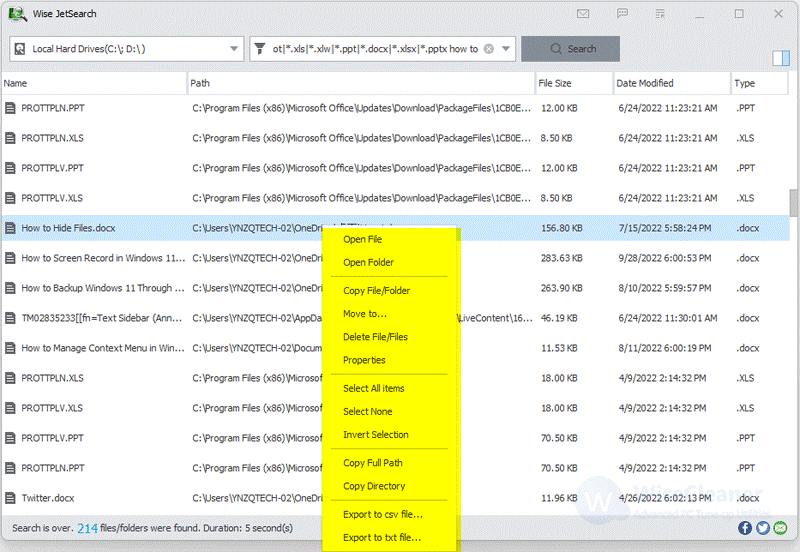Click the Wise JetSearch app logo icon
800x552 pixels.
pyautogui.click(x=17, y=14)
